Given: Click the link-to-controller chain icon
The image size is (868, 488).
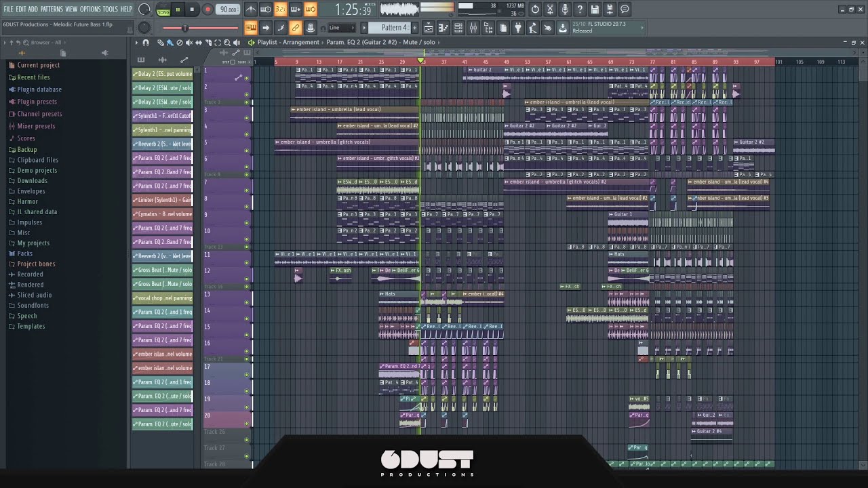Looking at the screenshot, I should click(x=296, y=28).
